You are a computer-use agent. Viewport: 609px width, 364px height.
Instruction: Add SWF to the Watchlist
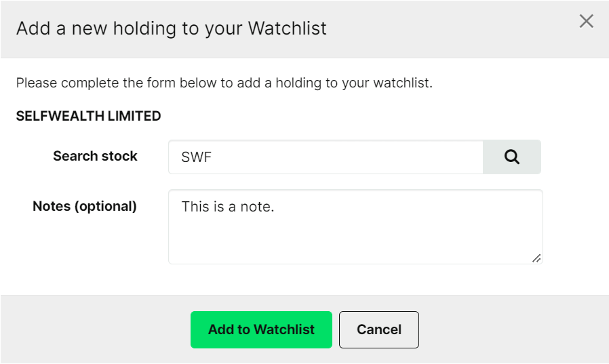coord(261,329)
